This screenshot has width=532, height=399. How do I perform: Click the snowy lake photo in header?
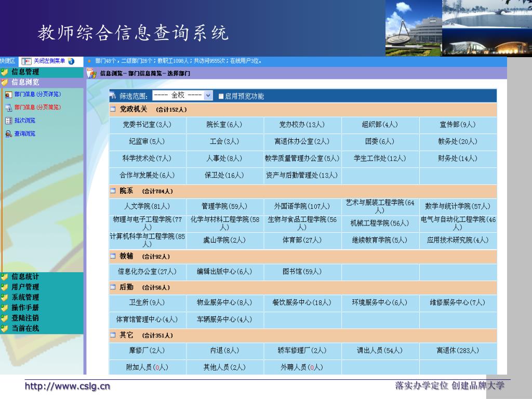487,14
